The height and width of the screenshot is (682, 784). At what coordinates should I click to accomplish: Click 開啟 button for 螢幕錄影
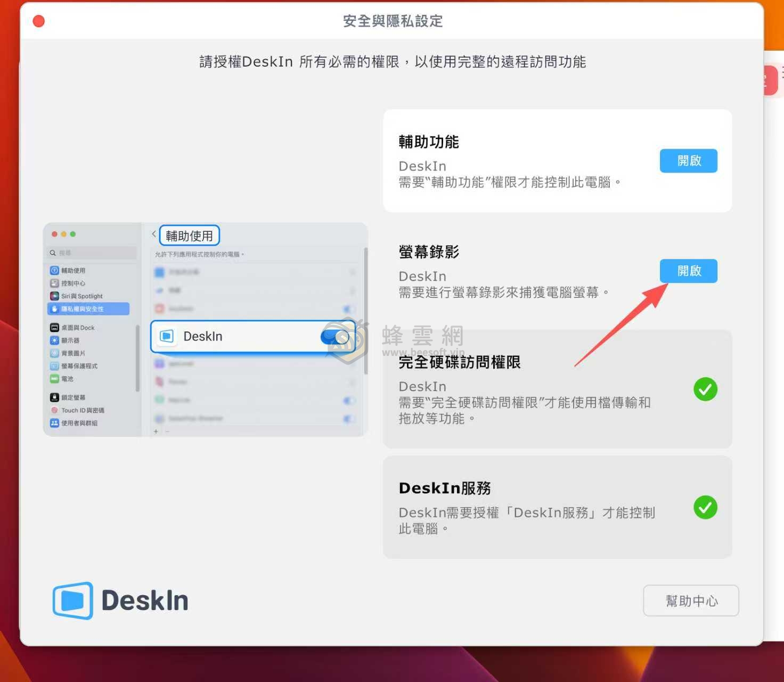click(688, 271)
